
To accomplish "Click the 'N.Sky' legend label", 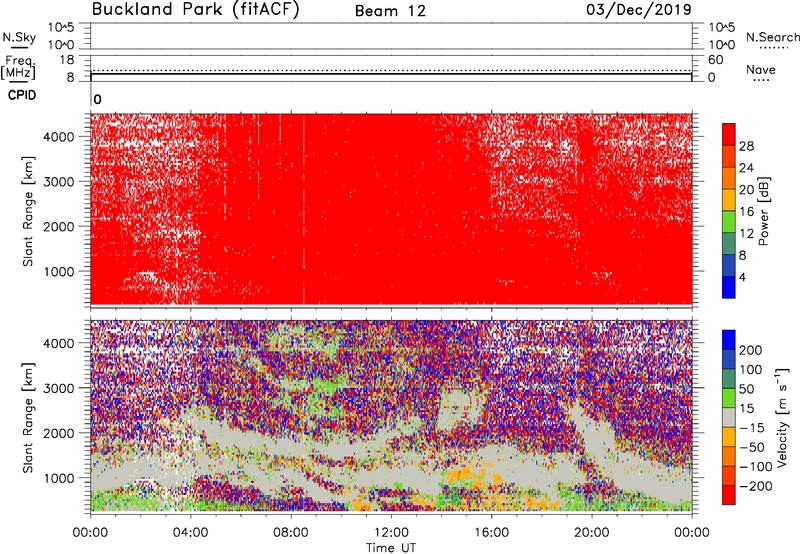I will 19,37.
